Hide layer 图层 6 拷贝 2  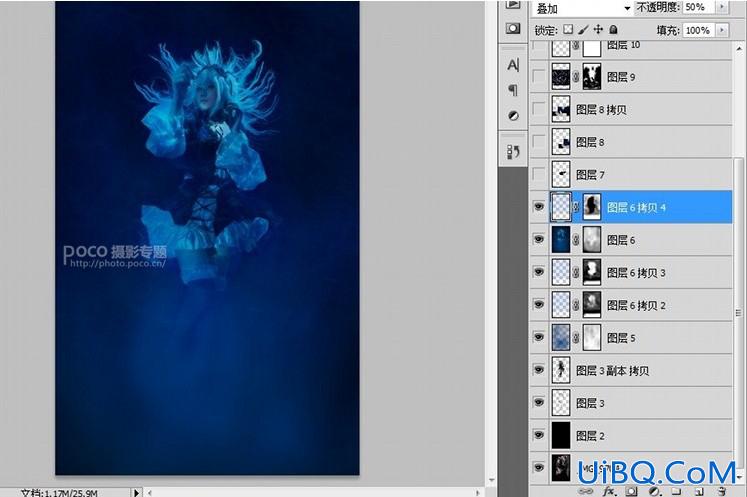[539, 304]
